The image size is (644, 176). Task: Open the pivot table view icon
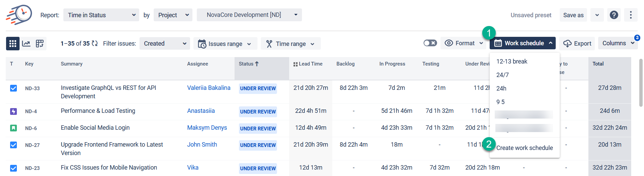click(40, 44)
